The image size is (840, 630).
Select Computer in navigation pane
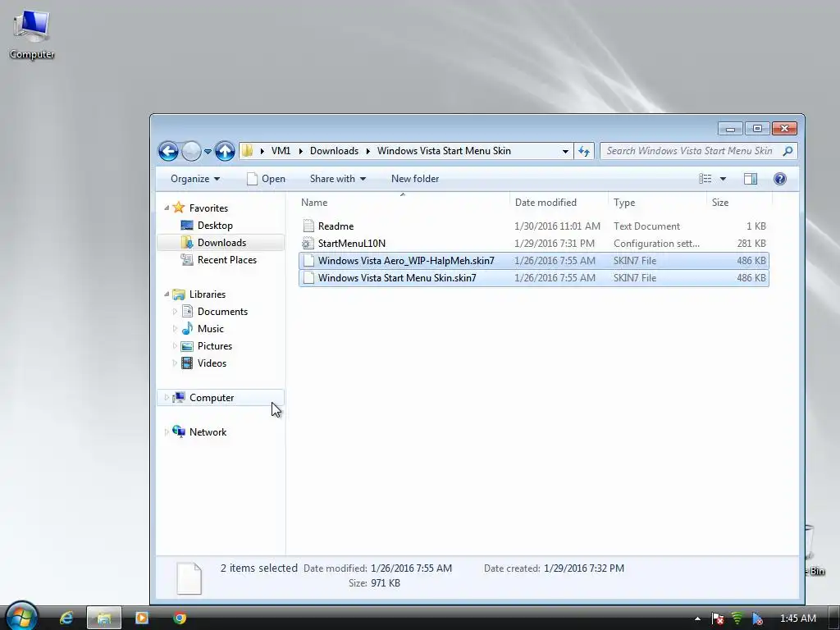tap(212, 398)
